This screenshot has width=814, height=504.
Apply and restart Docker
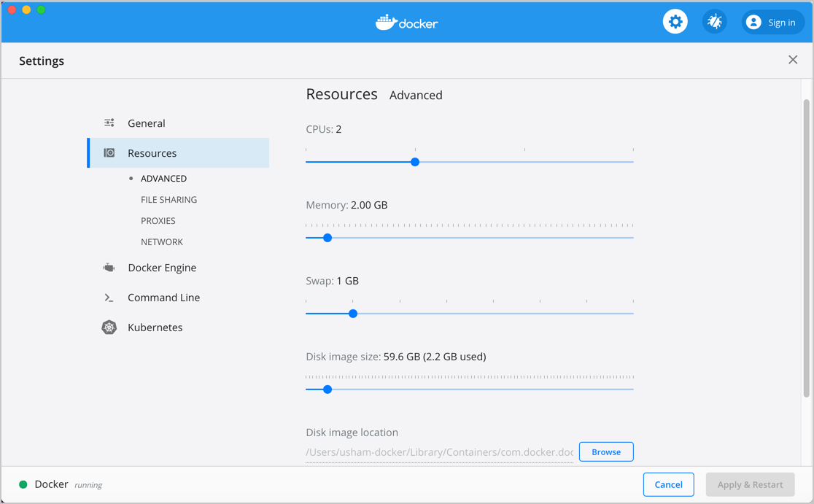(750, 484)
